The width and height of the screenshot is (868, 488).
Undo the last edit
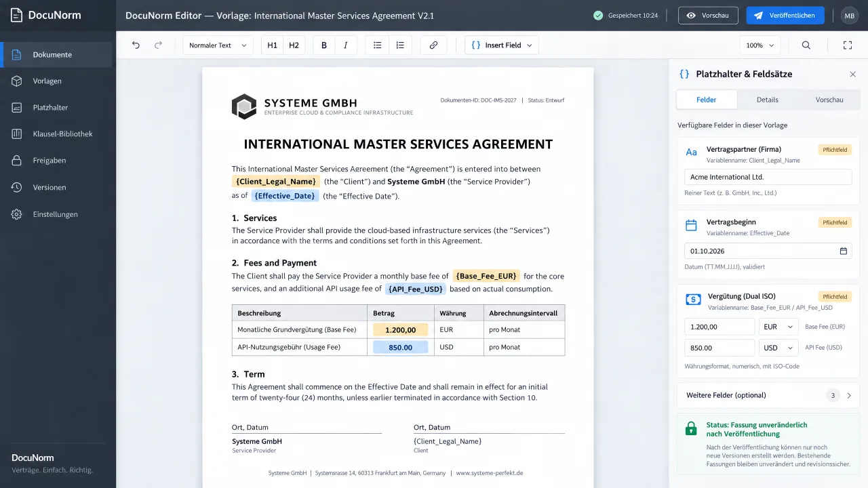point(136,45)
